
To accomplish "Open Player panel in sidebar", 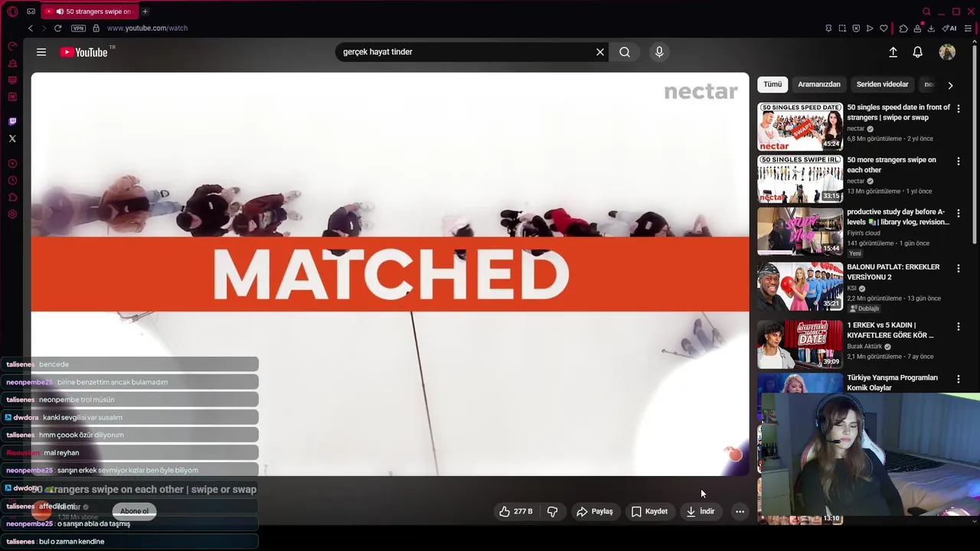I will pos(12,164).
